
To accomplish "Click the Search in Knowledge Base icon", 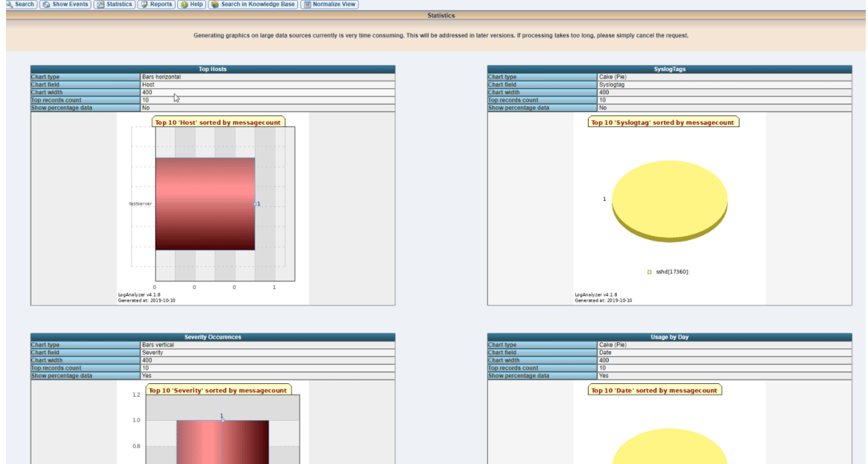I will 215,4.
